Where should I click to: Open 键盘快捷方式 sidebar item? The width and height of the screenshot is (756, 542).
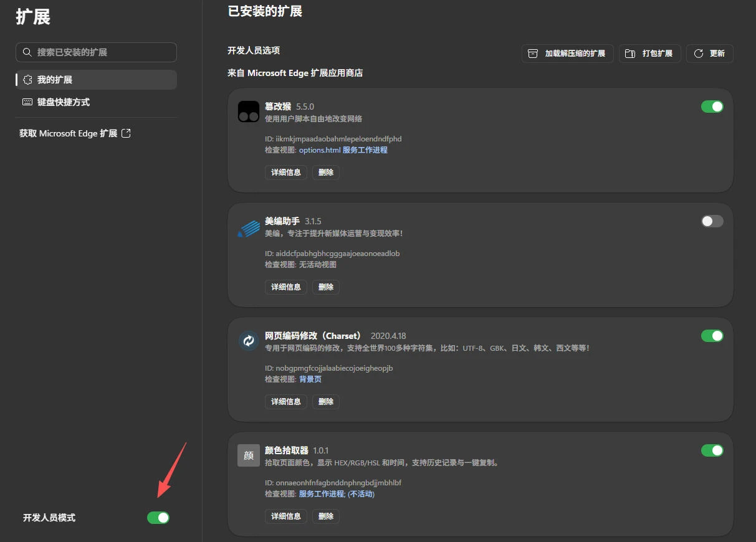coord(96,102)
